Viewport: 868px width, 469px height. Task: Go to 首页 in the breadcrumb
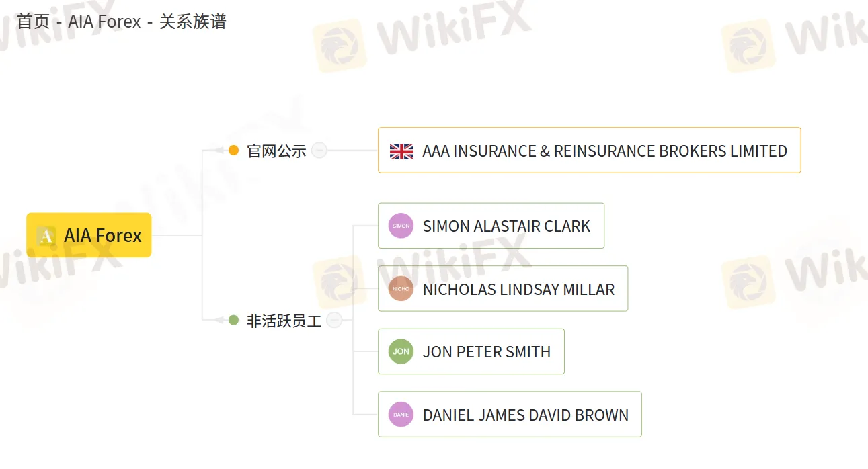pos(33,22)
